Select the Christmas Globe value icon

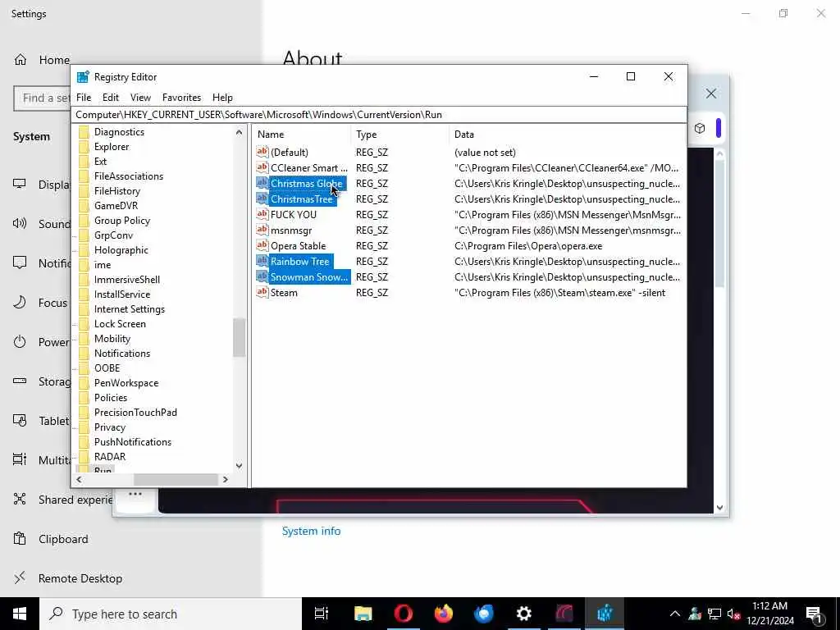pyautogui.click(x=262, y=183)
